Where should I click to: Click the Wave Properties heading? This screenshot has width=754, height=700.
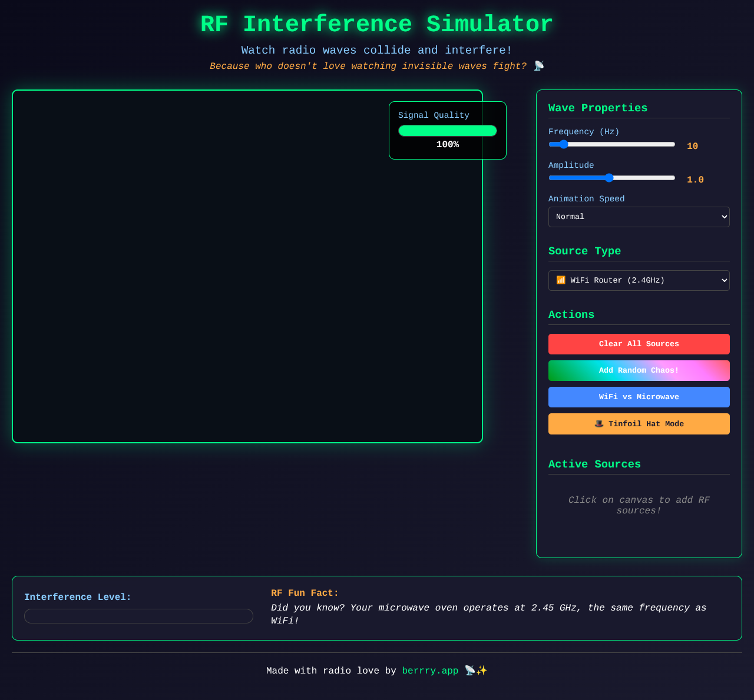point(597,107)
